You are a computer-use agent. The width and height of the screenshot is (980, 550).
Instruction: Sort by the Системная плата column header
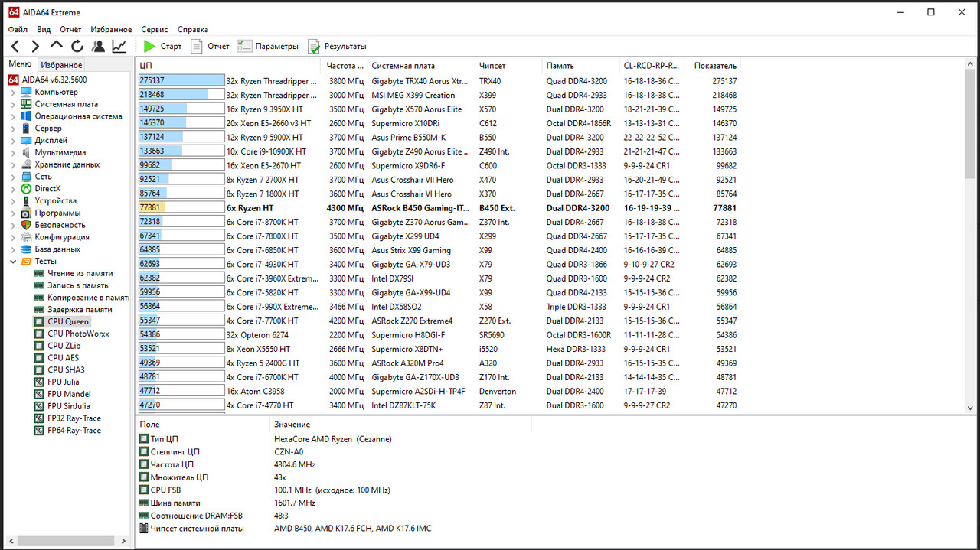[420, 66]
